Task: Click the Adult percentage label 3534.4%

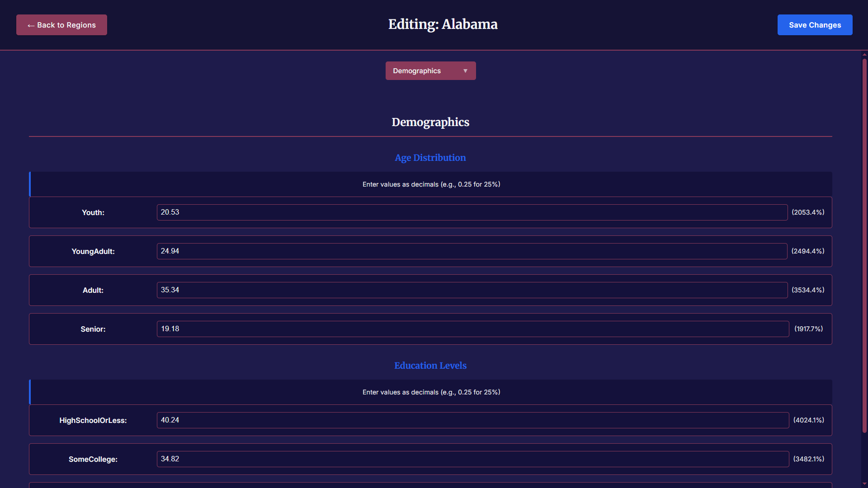Action: click(808, 290)
